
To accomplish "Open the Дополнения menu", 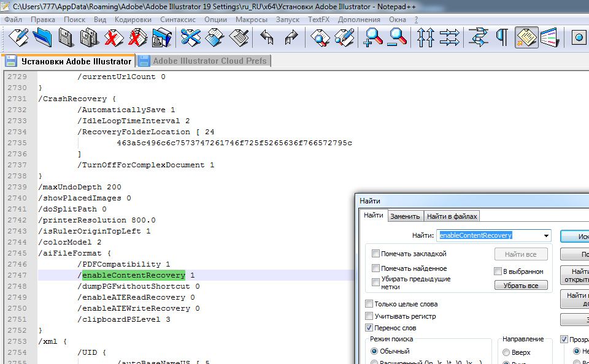I will click(359, 20).
